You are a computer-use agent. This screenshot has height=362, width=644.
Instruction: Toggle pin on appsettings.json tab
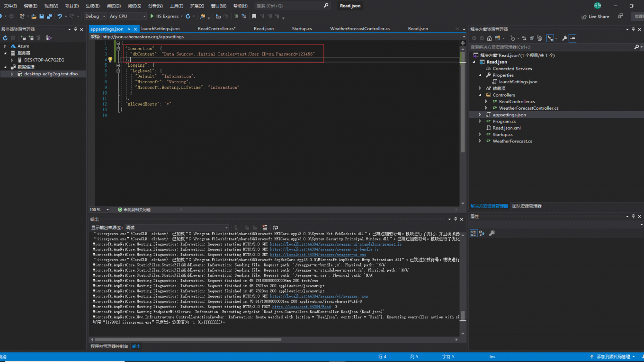[129, 29]
